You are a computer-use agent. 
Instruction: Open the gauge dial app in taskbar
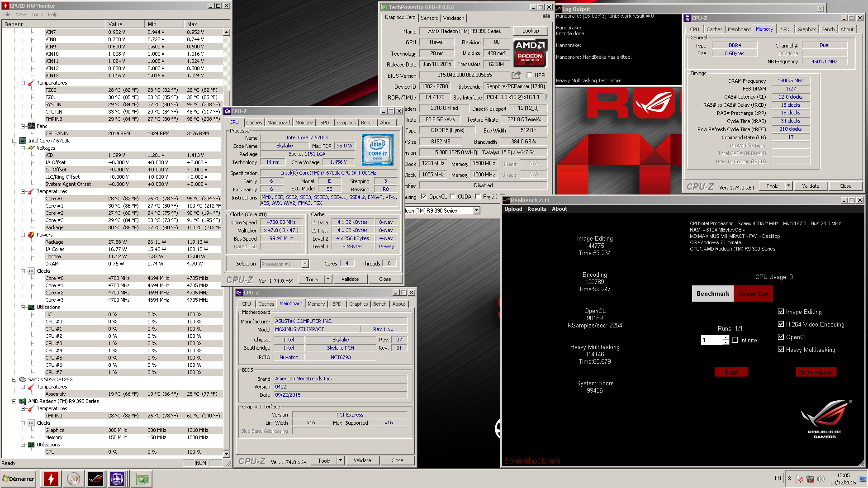point(73,479)
